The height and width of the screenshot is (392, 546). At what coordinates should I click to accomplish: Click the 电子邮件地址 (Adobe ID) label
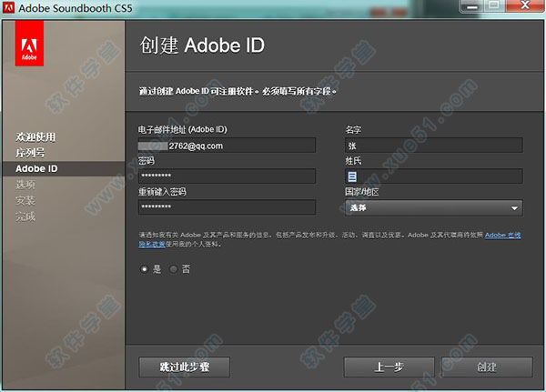pos(183,129)
